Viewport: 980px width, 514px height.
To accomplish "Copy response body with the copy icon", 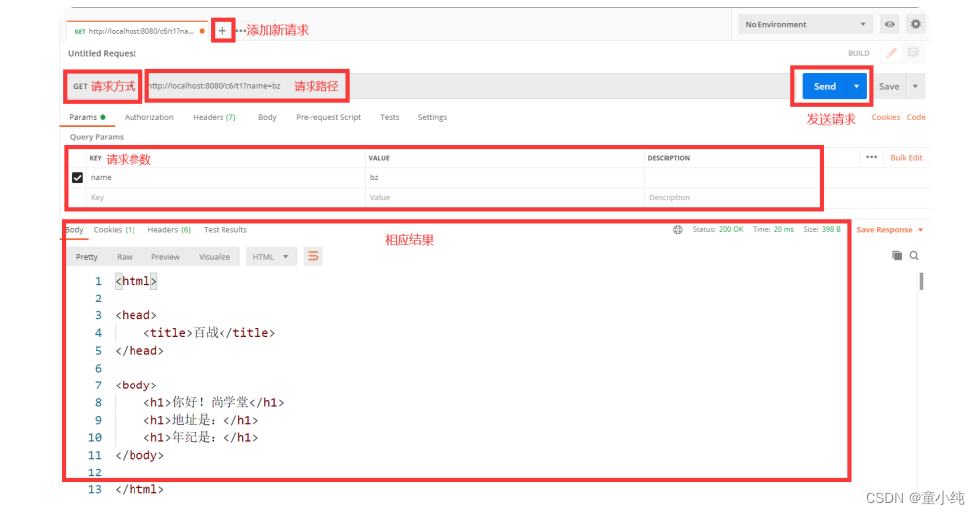I will 897,255.
